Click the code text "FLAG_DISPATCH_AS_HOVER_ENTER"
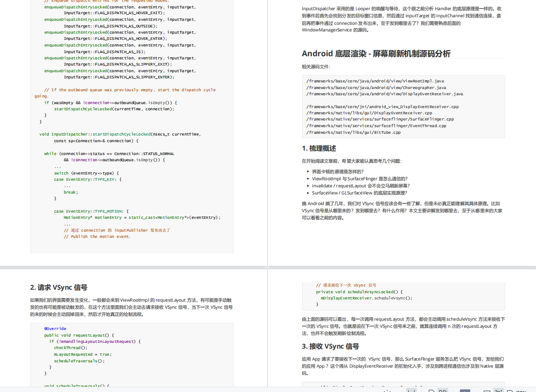This screenshot has height=392, width=536. click(129, 39)
